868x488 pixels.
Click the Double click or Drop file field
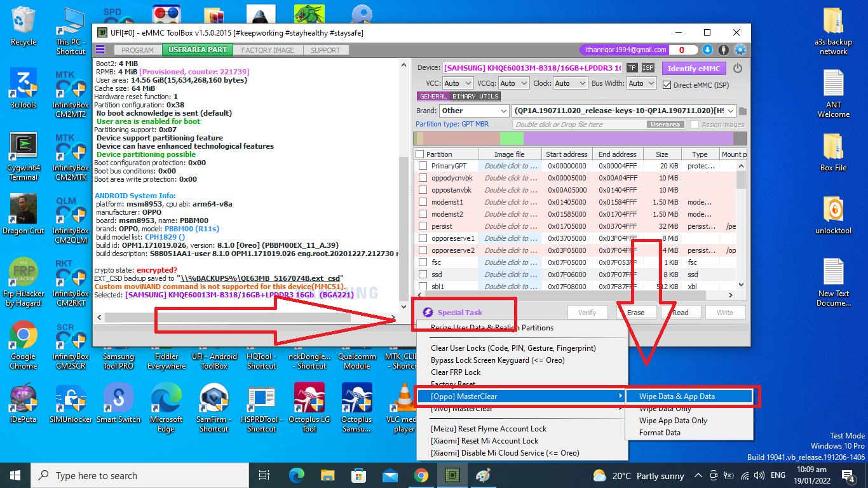[x=599, y=125]
